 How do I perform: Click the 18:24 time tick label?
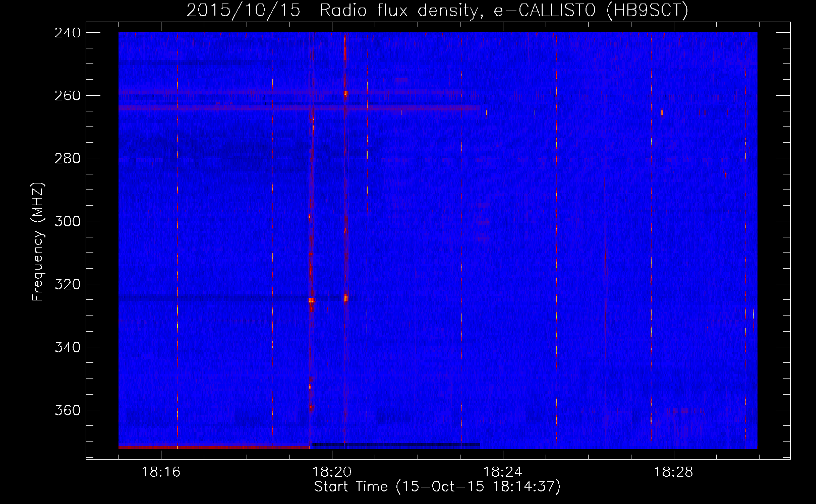click(x=503, y=472)
